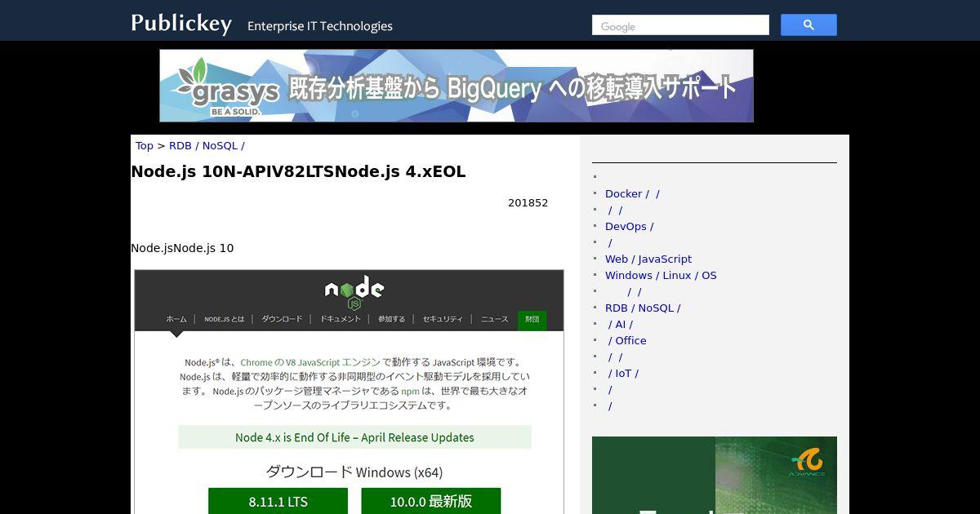Open the IoT sidebar category

pyautogui.click(x=623, y=373)
